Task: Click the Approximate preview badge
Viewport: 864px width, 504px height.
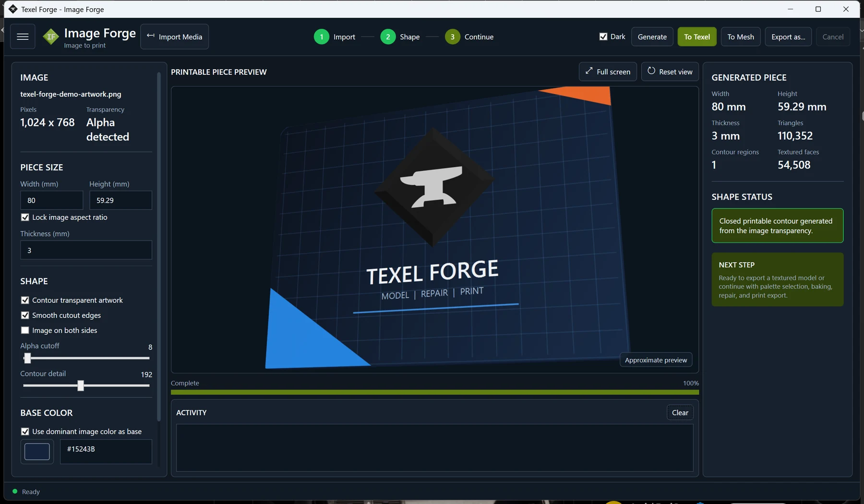Action: point(656,360)
